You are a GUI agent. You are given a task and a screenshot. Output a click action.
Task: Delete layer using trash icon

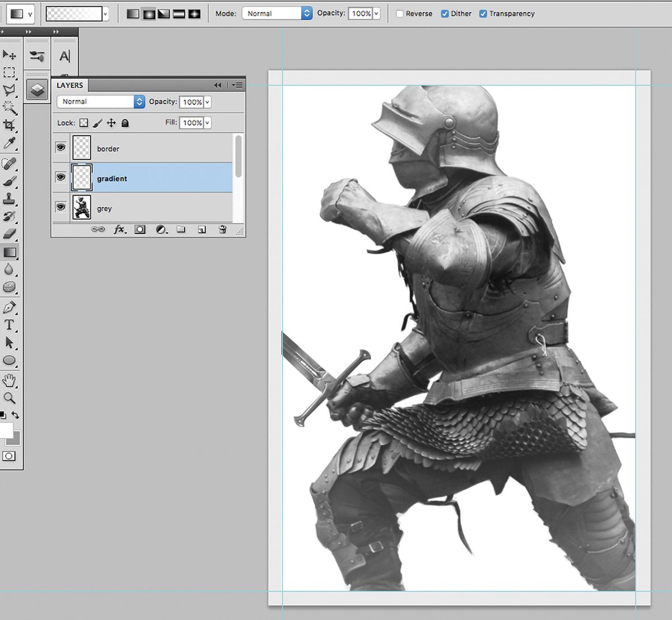pyautogui.click(x=222, y=229)
